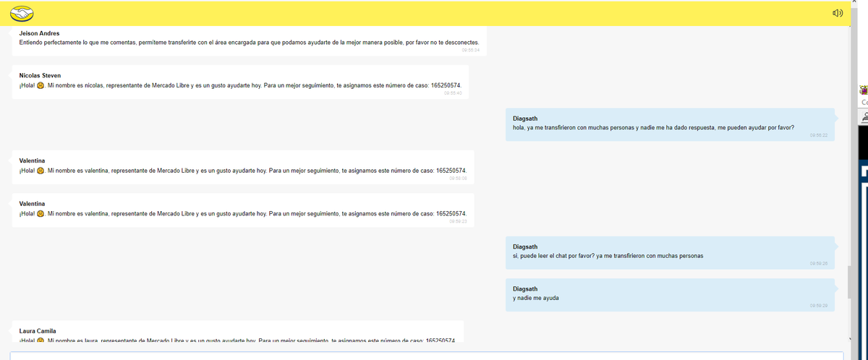
Task: Click the emoji in Valentina's 09:58 greeting
Action: 41,171
